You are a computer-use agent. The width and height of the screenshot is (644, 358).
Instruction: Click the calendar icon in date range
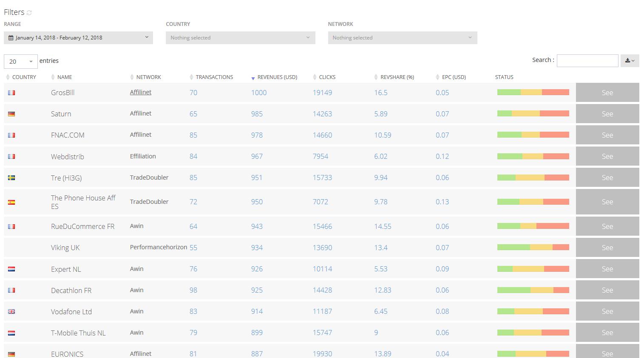click(11, 38)
